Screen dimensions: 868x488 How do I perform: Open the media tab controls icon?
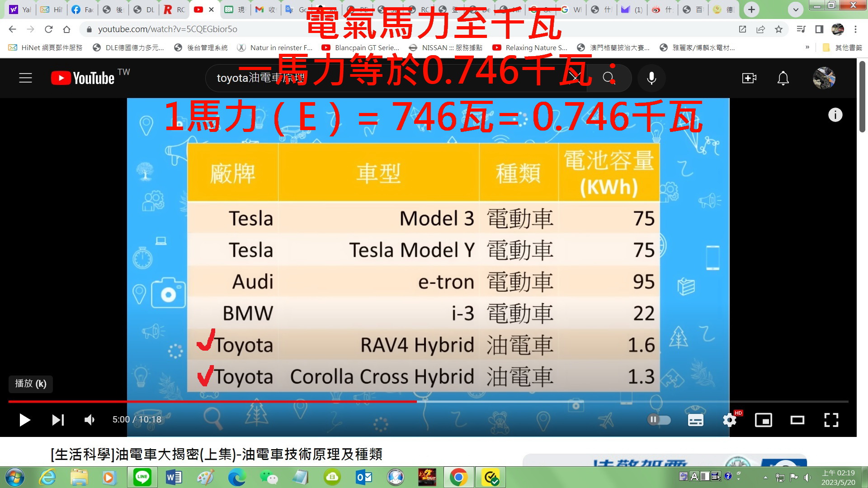pos(801,29)
